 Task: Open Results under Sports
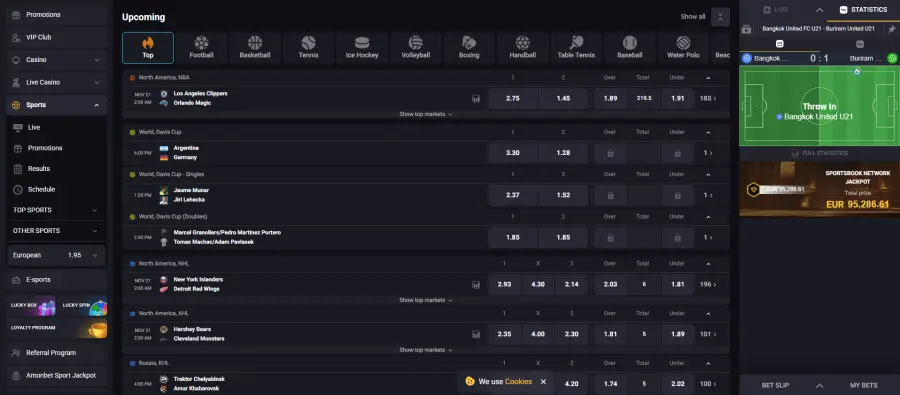click(x=56, y=169)
